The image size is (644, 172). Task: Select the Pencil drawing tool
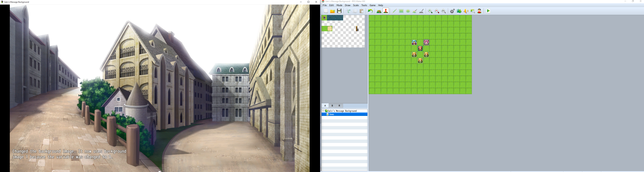point(395,11)
